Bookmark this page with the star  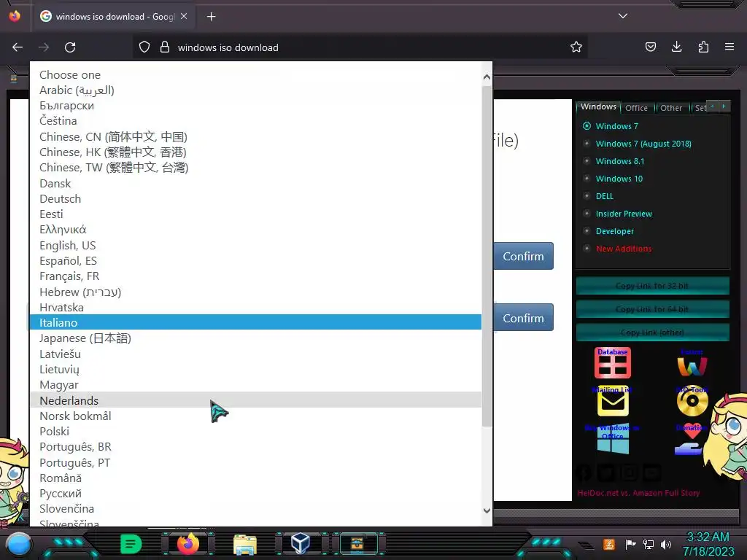click(x=576, y=47)
